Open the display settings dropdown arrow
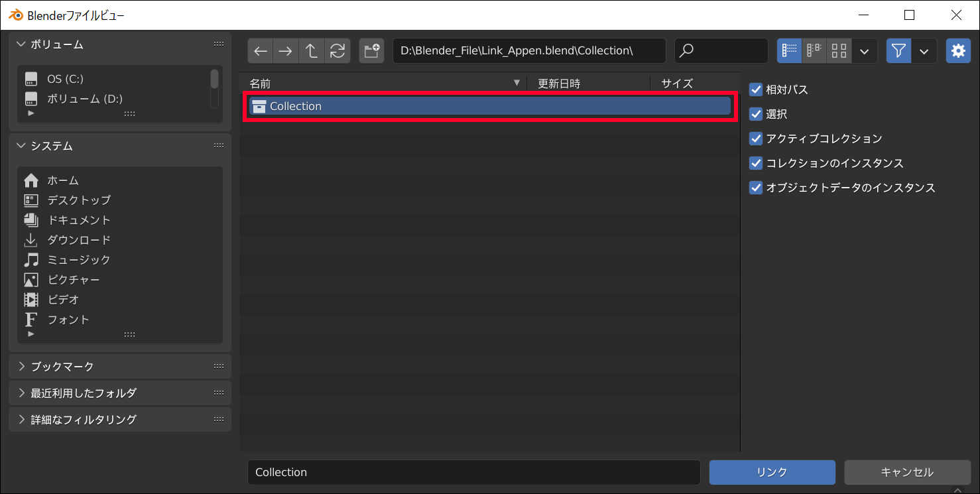 tap(864, 50)
